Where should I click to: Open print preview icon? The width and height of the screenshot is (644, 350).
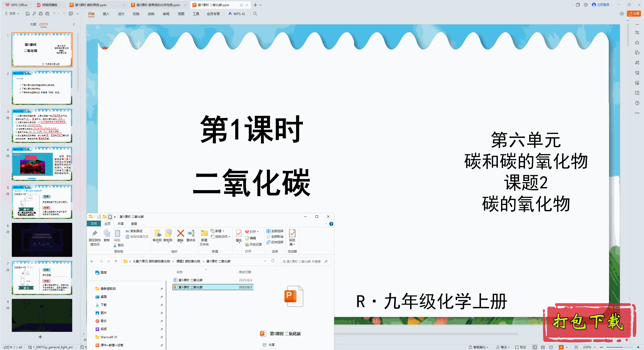47,14
